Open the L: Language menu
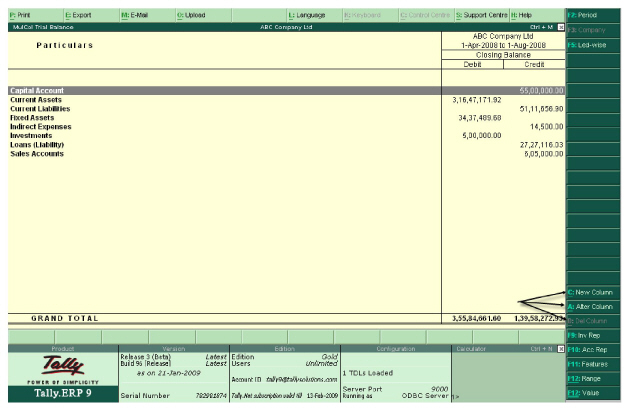 [314, 15]
